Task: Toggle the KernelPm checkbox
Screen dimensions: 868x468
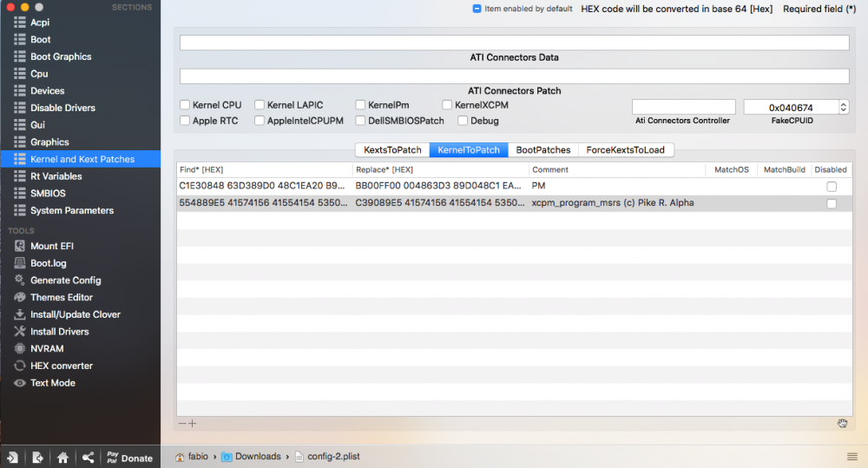Action: click(360, 105)
